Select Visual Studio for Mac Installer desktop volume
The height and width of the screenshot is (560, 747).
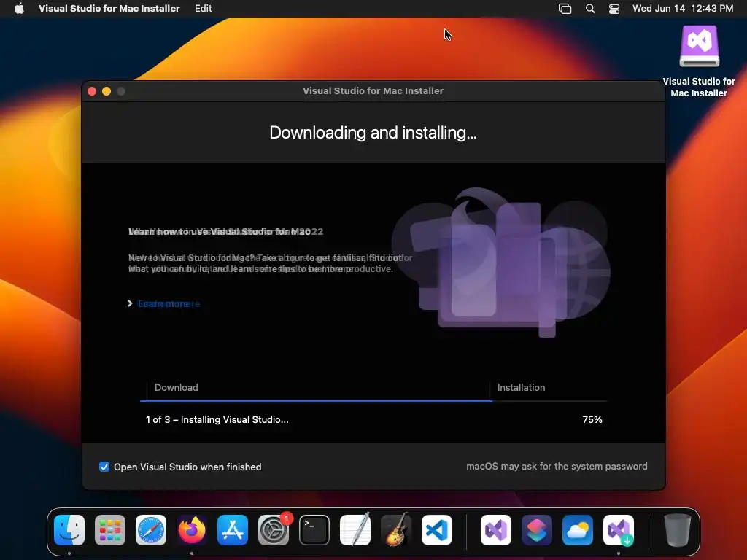699,61
